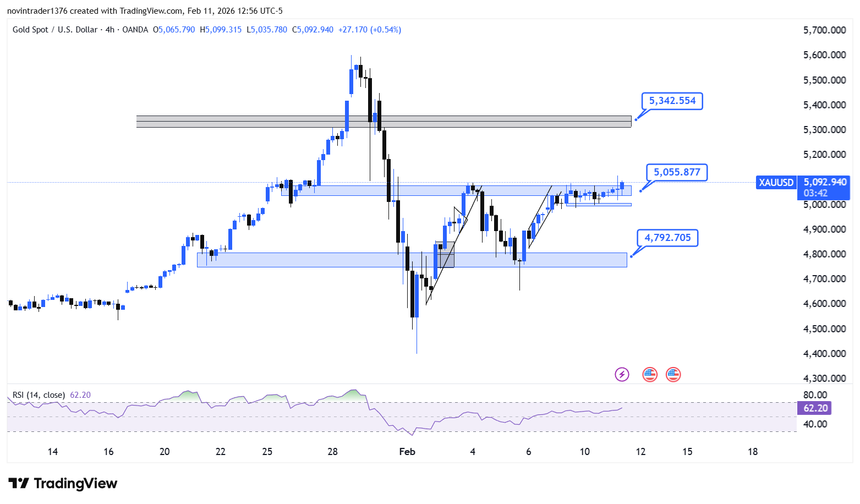
Task: Click the XAUUSD symbol price tag
Action: click(776, 182)
